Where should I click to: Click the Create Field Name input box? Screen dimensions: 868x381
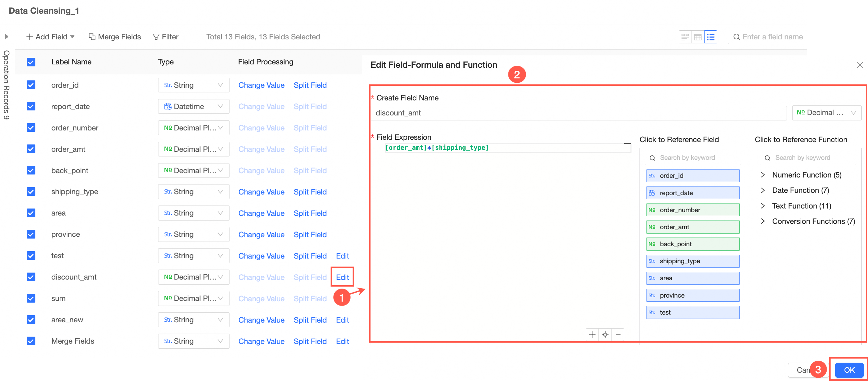(x=578, y=113)
